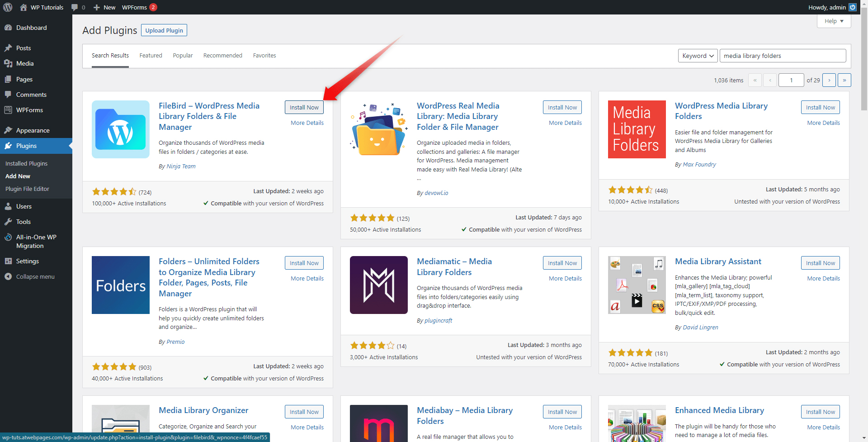The width and height of the screenshot is (868, 442).
Task: Click the Users icon in sidebar
Action: click(x=8, y=206)
